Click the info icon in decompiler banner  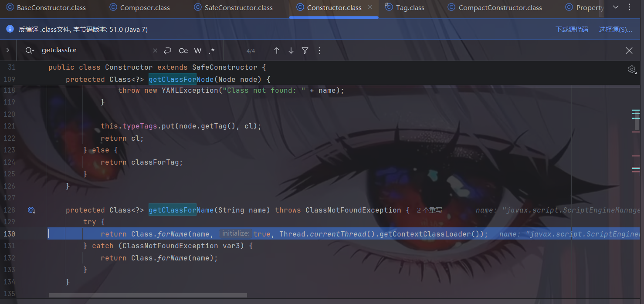click(x=10, y=29)
